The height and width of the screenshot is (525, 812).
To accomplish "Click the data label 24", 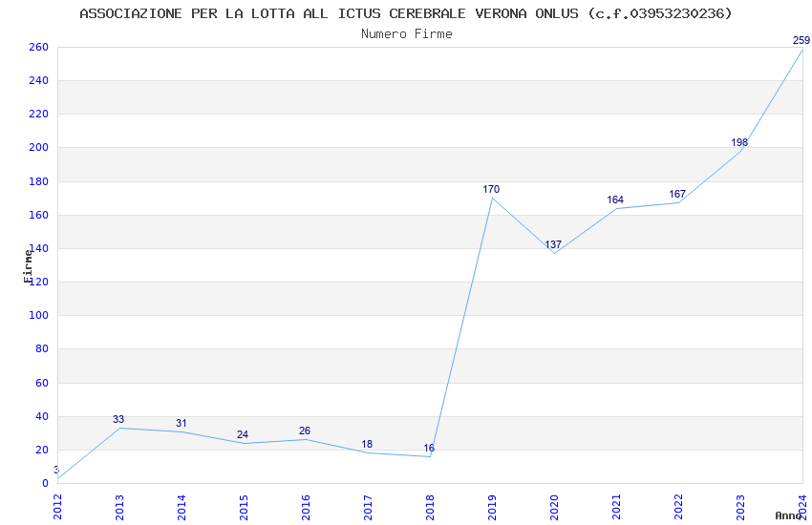I will pos(243,434).
